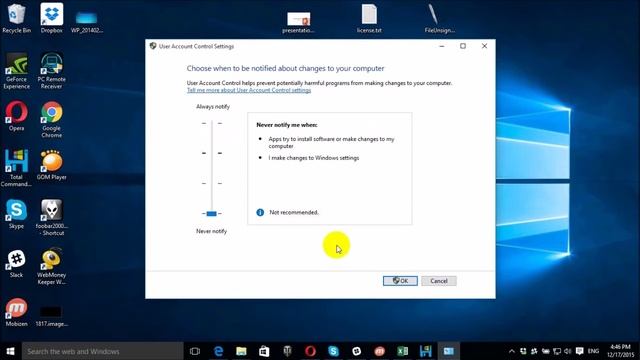Select the Opera desktop shortcut
This screenshot has height=360, width=640.
tap(16, 116)
